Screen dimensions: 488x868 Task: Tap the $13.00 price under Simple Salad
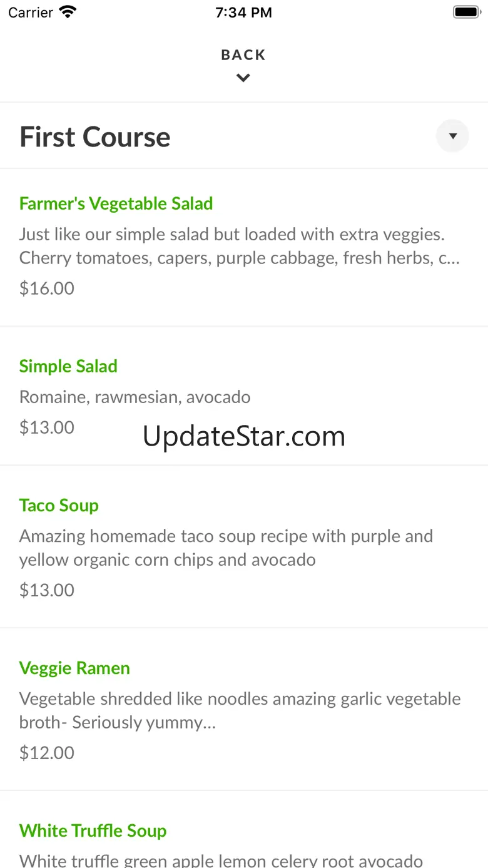pyautogui.click(x=47, y=427)
